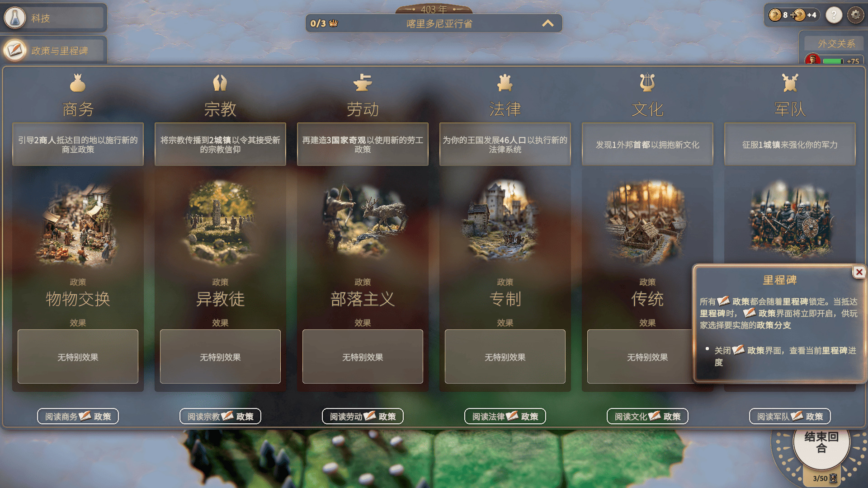The width and height of the screenshot is (868, 488).
Task: Click the gold coin treasury icon
Action: pyautogui.click(x=775, y=15)
